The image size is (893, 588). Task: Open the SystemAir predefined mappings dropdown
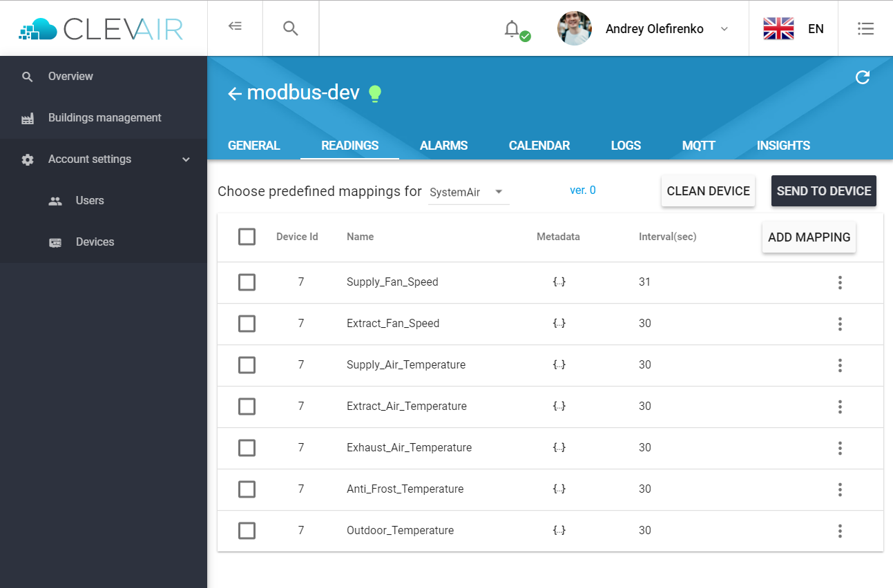coord(469,192)
